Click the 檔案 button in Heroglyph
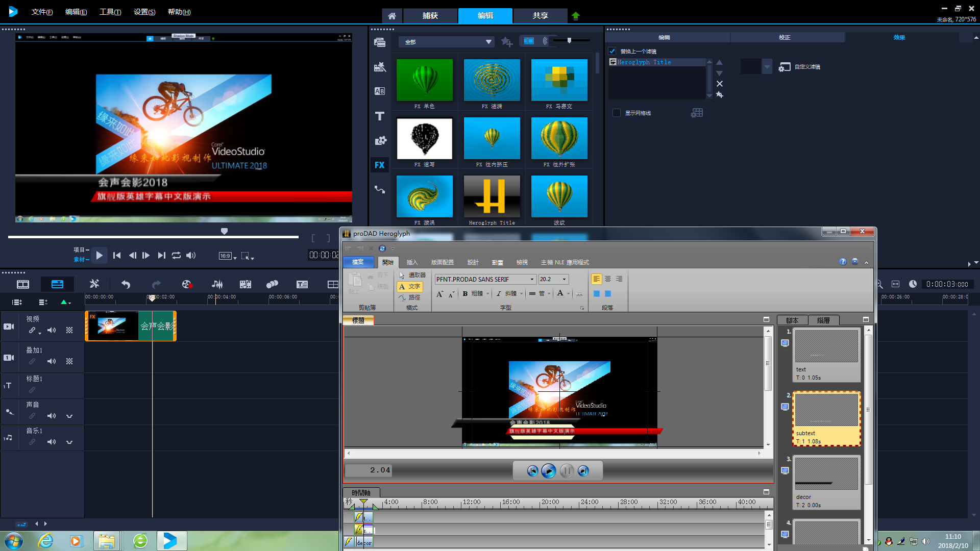The image size is (980, 551). 358,262
